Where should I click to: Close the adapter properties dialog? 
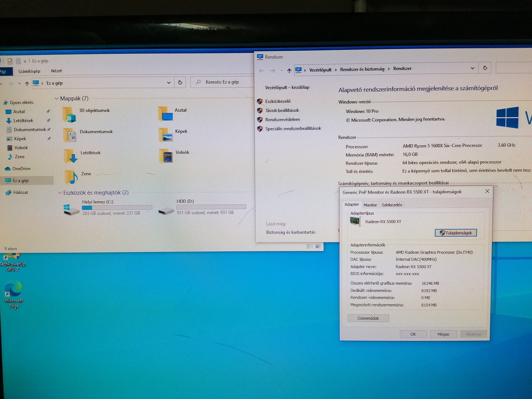pyautogui.click(x=487, y=191)
